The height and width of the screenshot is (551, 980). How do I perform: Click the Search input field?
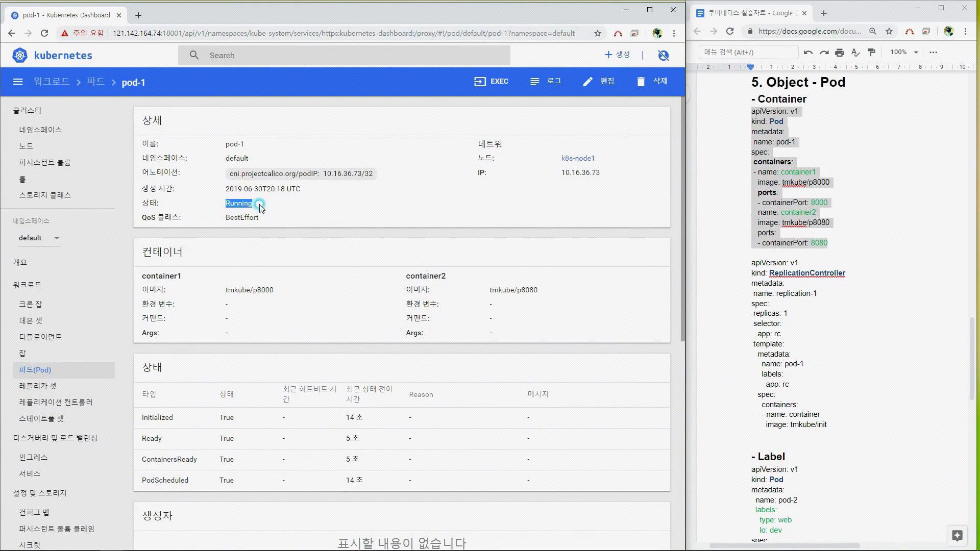(x=344, y=55)
